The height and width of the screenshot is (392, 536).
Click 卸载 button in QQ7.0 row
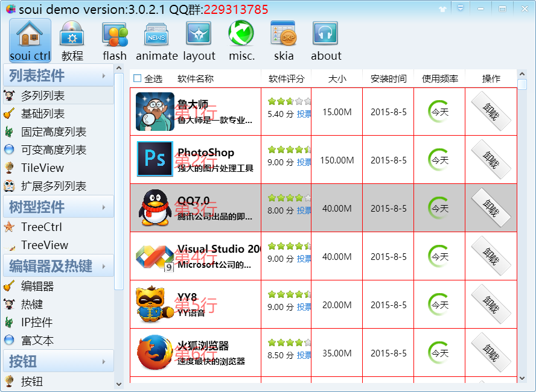[x=491, y=207]
